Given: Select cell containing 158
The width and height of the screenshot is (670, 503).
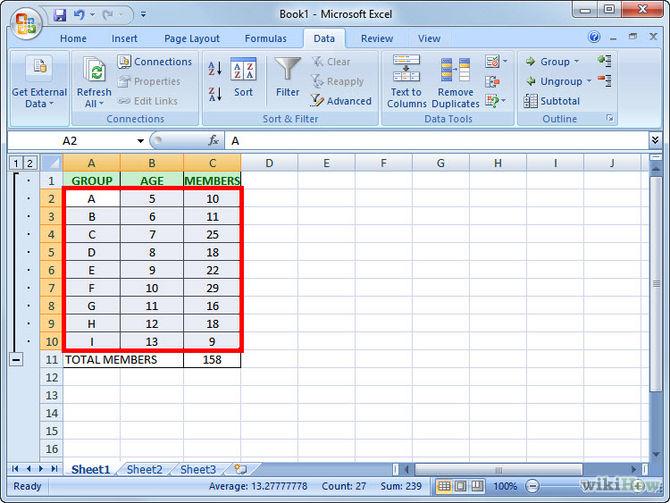Looking at the screenshot, I should (x=212, y=360).
